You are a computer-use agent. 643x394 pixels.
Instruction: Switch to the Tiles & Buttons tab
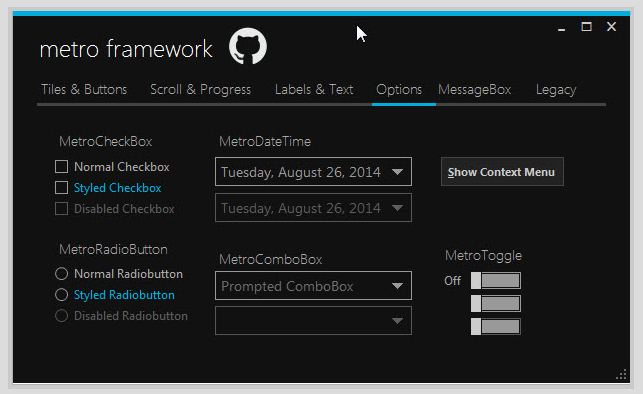pos(84,89)
